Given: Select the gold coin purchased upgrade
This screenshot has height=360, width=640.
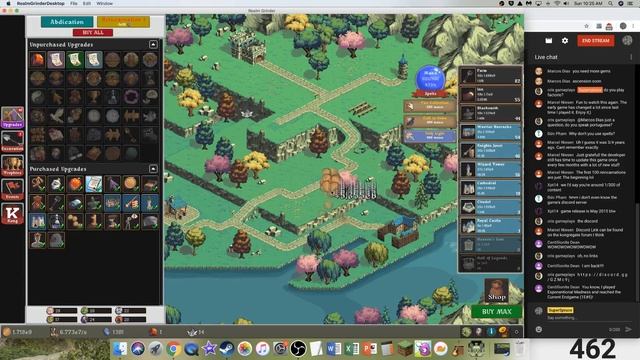Looking at the screenshot, I should pyautogui.click(x=131, y=184).
